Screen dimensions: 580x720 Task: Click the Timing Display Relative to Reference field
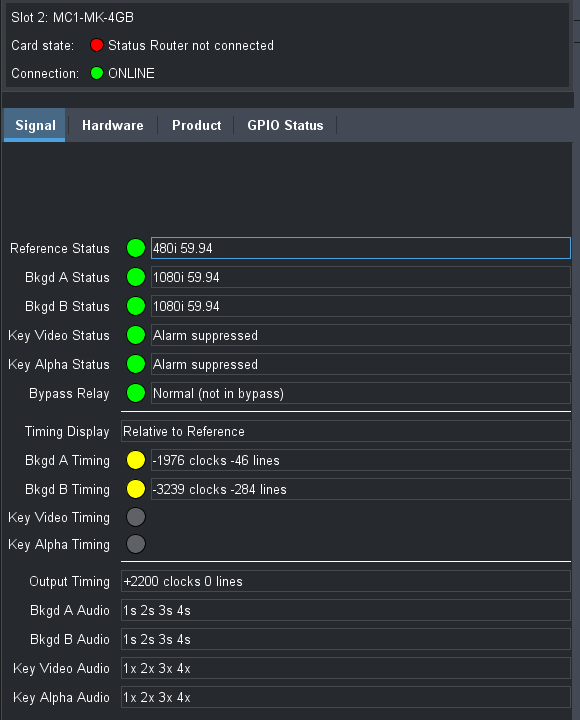[346, 432]
